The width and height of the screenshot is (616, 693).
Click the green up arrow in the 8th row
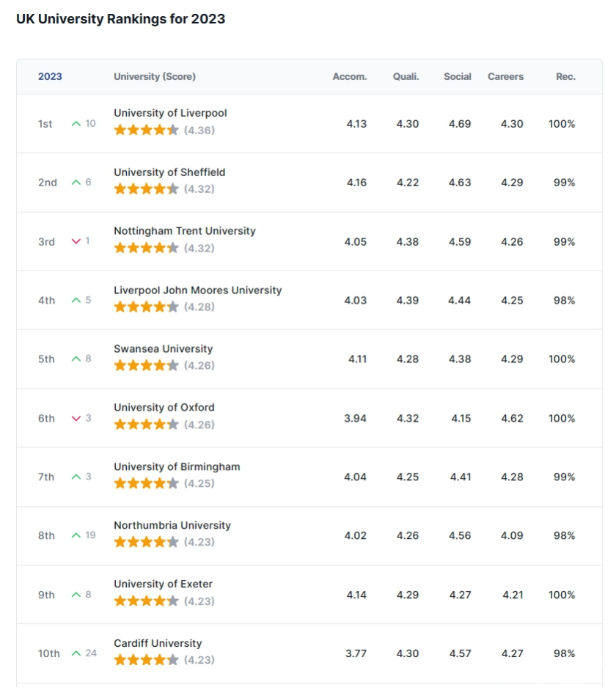(x=76, y=535)
